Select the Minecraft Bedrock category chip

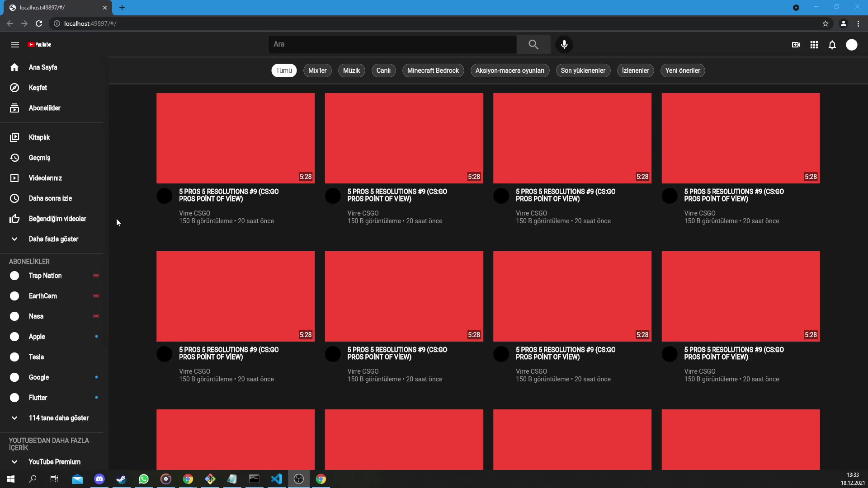tap(433, 70)
